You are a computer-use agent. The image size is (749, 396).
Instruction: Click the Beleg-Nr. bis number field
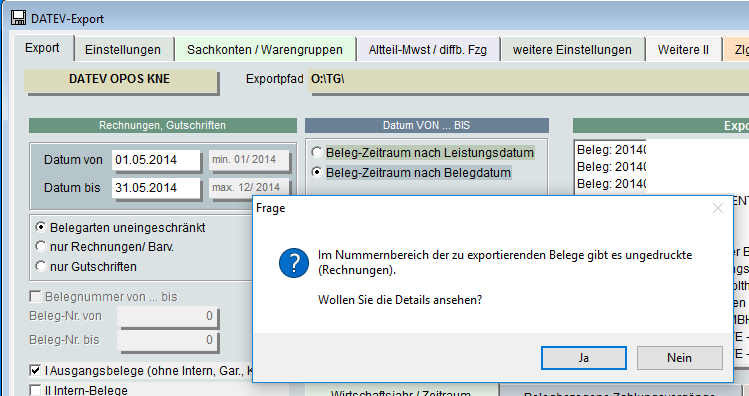coord(167,340)
